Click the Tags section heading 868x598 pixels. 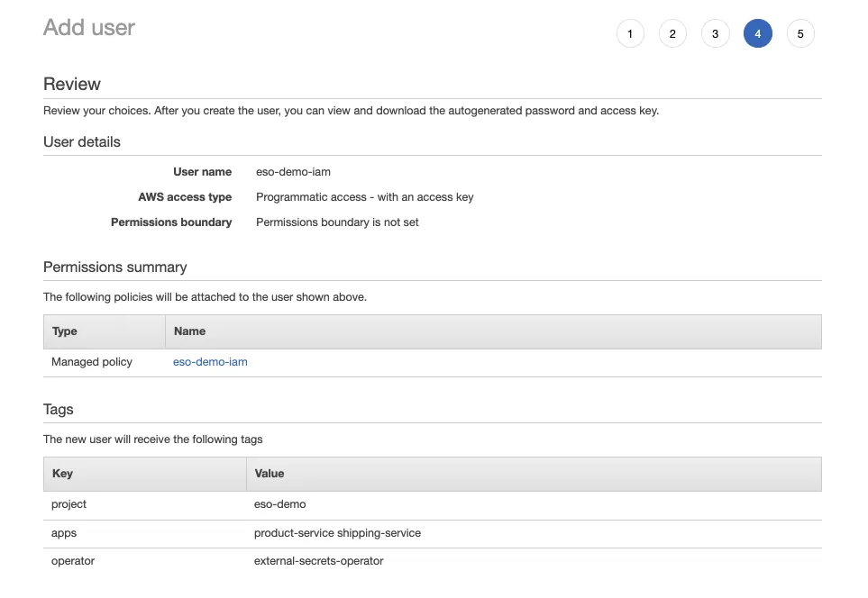tap(58, 409)
